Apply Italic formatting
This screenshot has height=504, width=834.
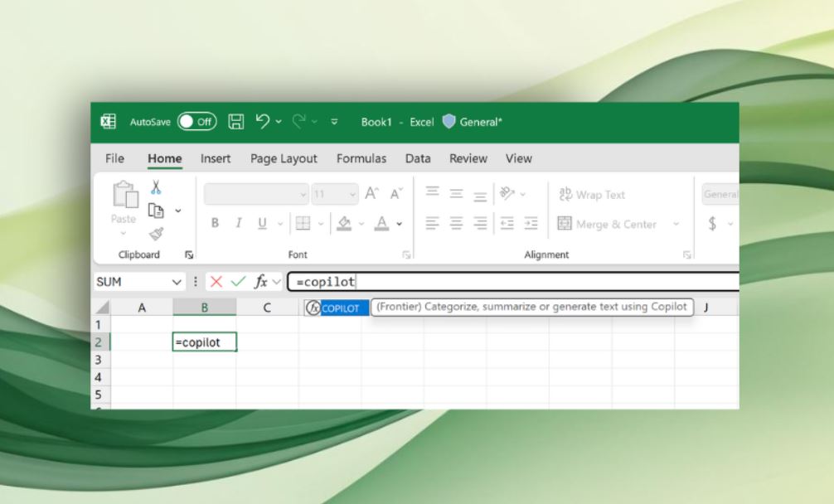pyautogui.click(x=237, y=222)
